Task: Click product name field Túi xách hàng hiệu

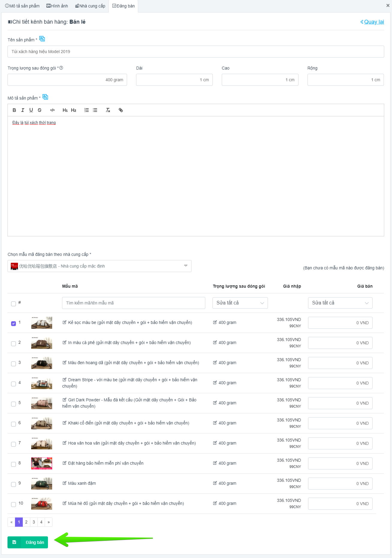Action: [196, 52]
